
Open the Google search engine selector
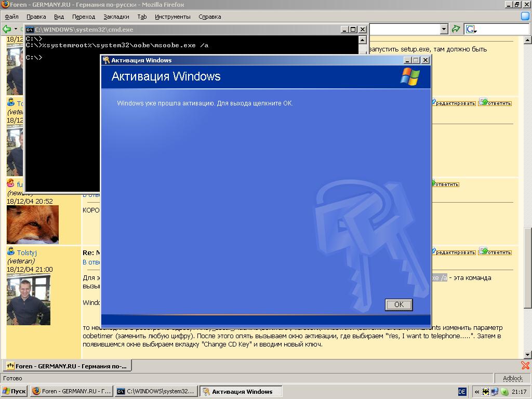click(x=471, y=30)
